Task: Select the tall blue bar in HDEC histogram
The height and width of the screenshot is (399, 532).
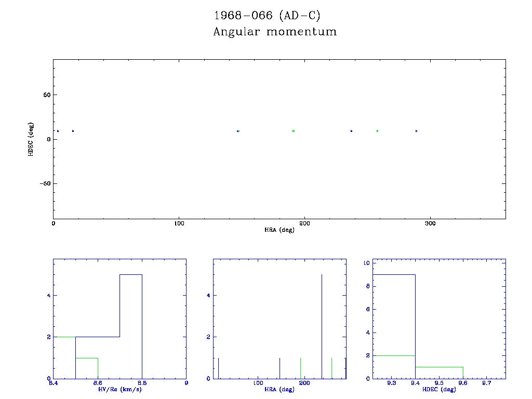Action: (x=394, y=326)
